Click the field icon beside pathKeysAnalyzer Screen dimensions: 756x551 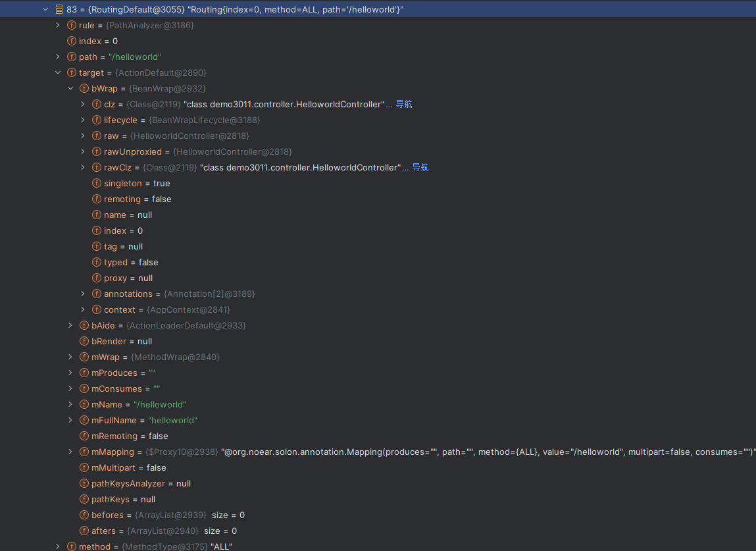tap(84, 483)
